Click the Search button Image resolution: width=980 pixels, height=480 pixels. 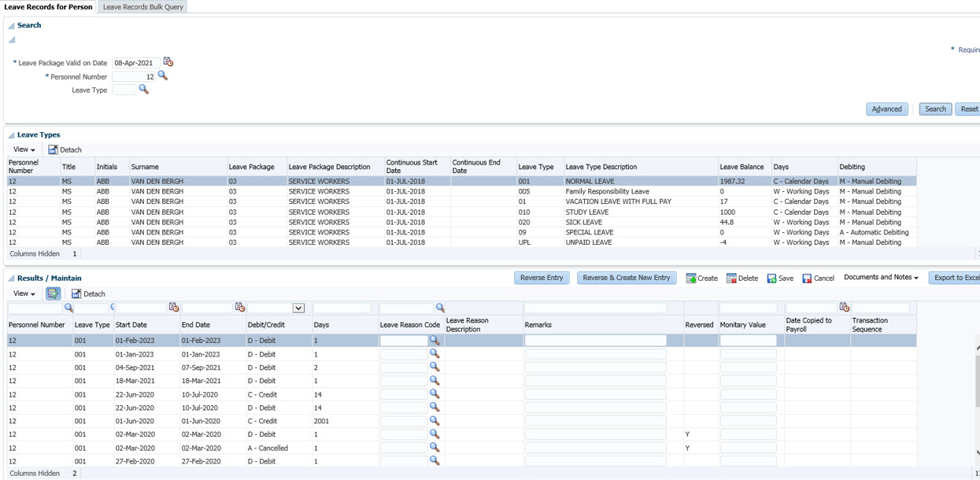(x=935, y=109)
